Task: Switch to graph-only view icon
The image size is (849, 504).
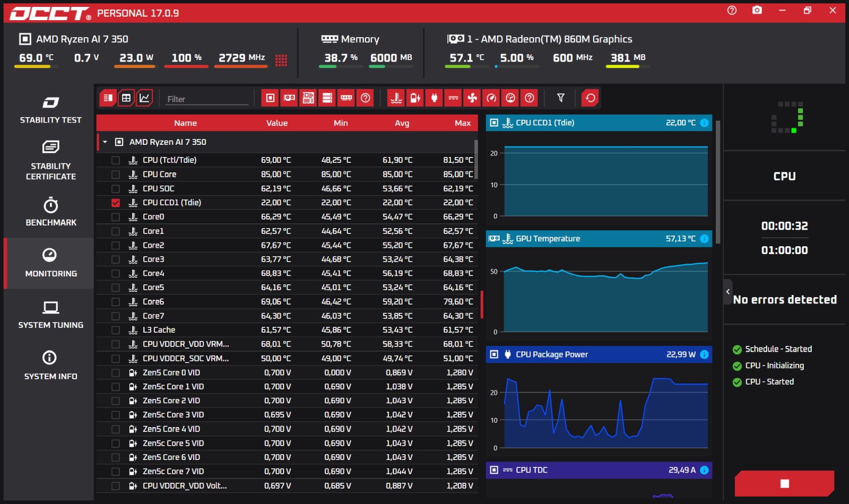Action: tap(144, 98)
